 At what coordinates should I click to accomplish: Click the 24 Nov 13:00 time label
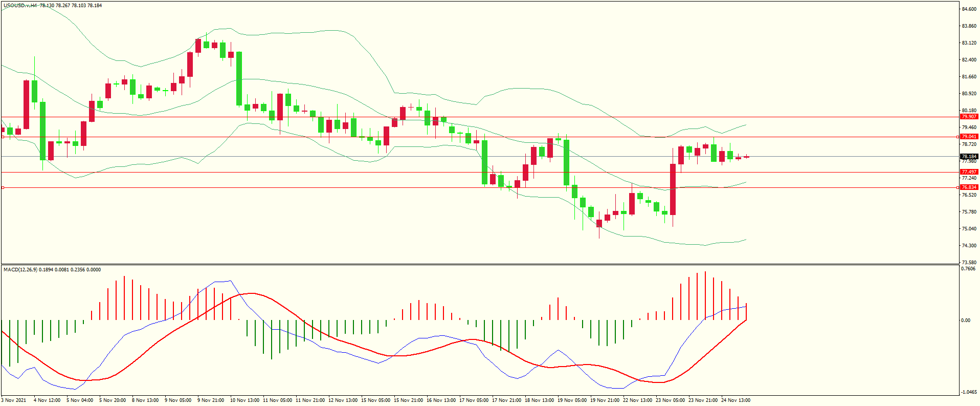pos(736,400)
